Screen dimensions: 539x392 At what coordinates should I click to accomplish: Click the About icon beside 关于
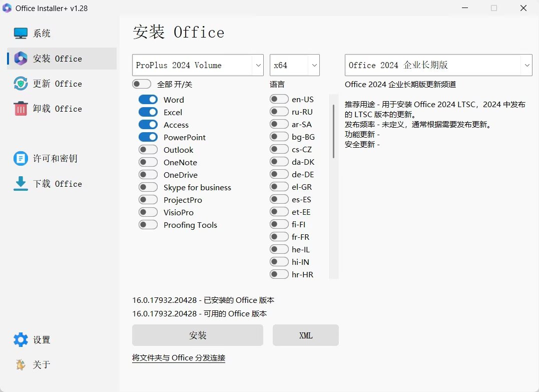[21, 364]
